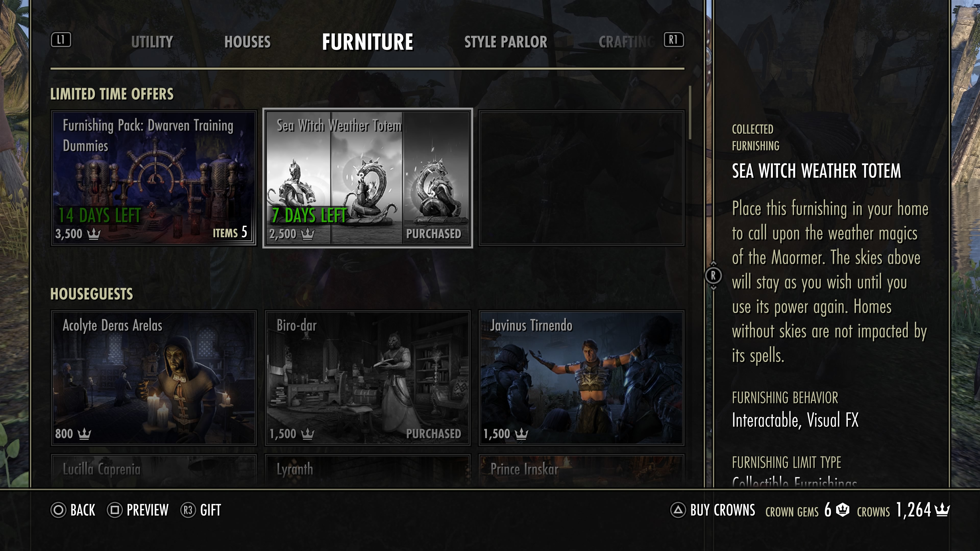Switch to the Utility tab
The image size is (980, 551).
click(152, 42)
